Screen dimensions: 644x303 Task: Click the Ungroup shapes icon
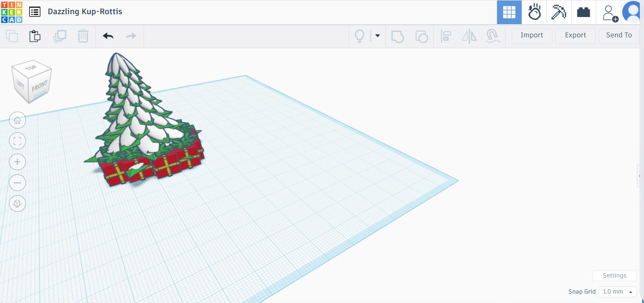[421, 36]
